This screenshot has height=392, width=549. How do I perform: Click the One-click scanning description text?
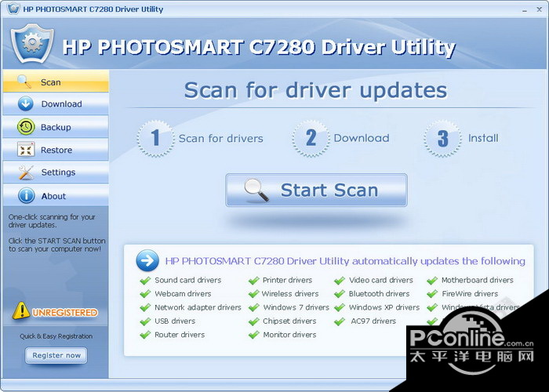[x=52, y=221]
